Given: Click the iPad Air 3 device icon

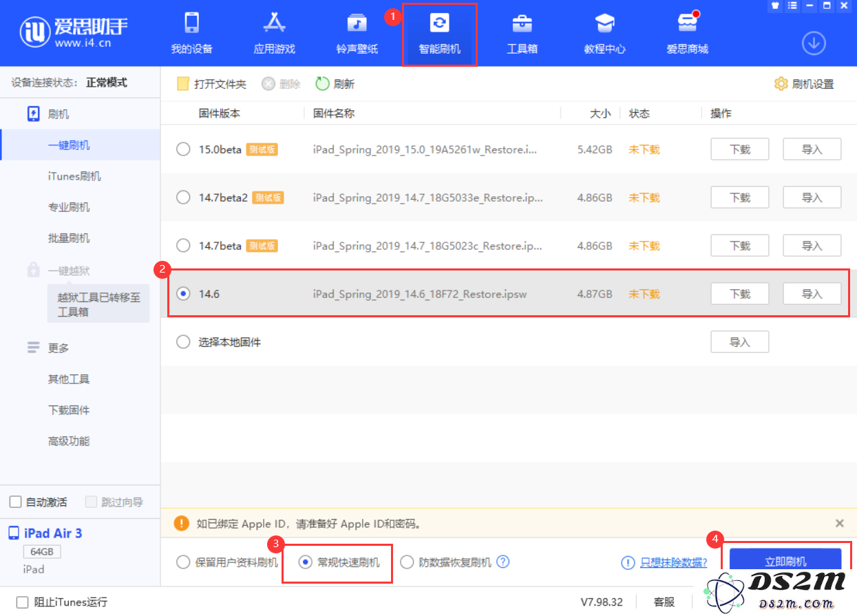Looking at the screenshot, I should point(14,533).
